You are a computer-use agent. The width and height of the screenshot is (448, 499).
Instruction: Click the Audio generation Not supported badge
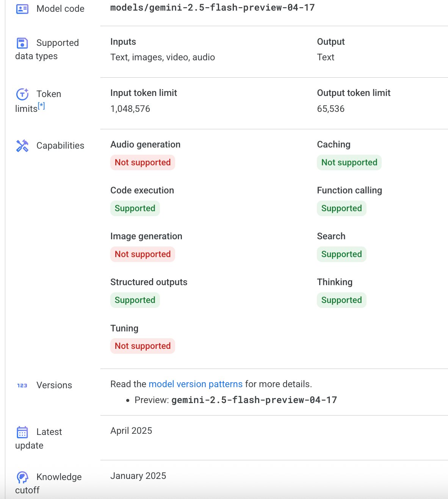point(143,162)
